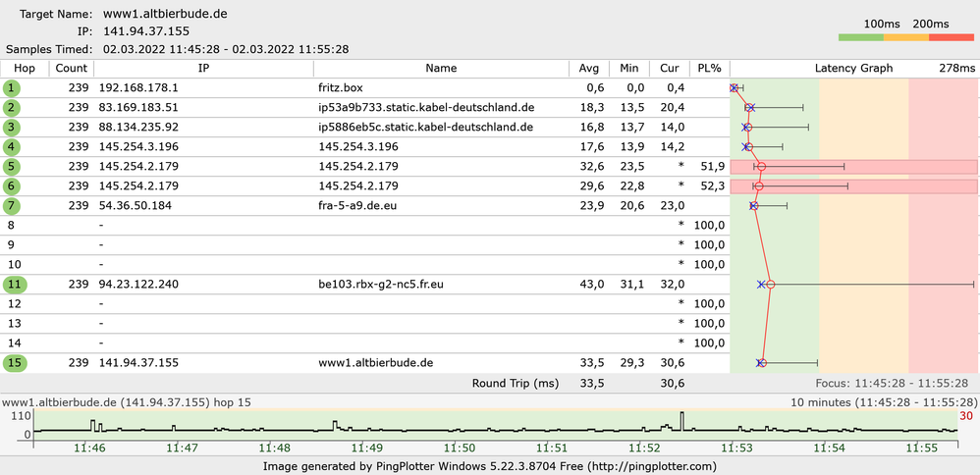Click packet loss value 52,3

tap(713, 186)
